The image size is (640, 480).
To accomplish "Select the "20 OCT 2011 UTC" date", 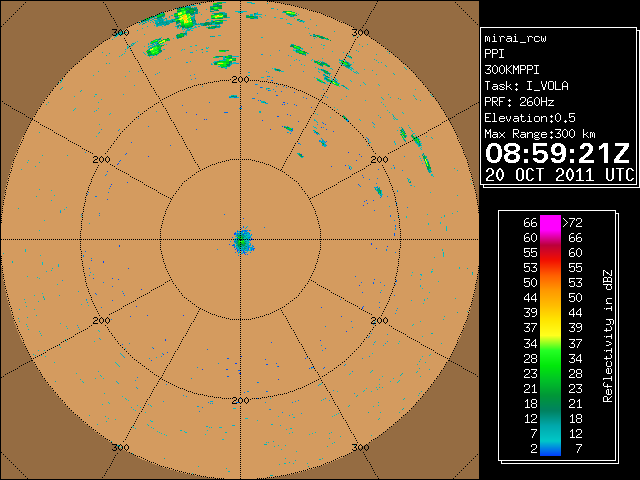I will [x=560, y=175].
